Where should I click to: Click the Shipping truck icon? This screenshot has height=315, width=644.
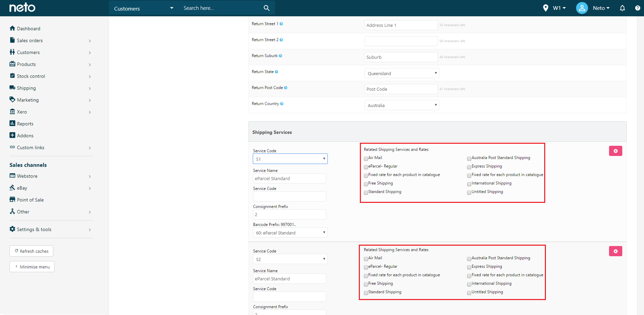coord(13,88)
